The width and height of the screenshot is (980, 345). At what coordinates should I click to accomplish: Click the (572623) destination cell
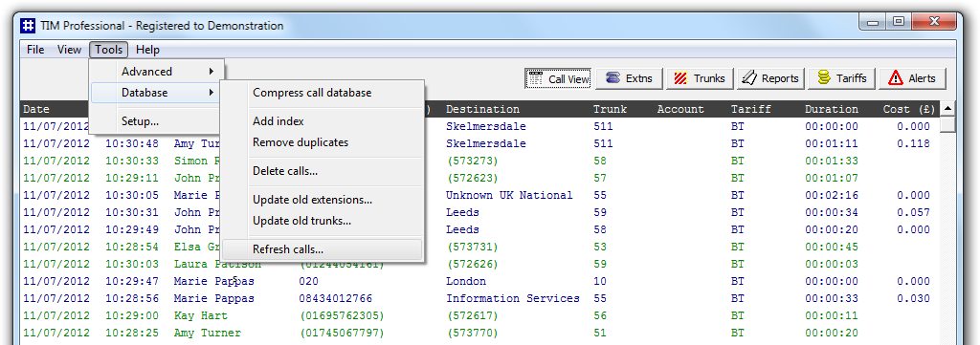click(x=473, y=178)
